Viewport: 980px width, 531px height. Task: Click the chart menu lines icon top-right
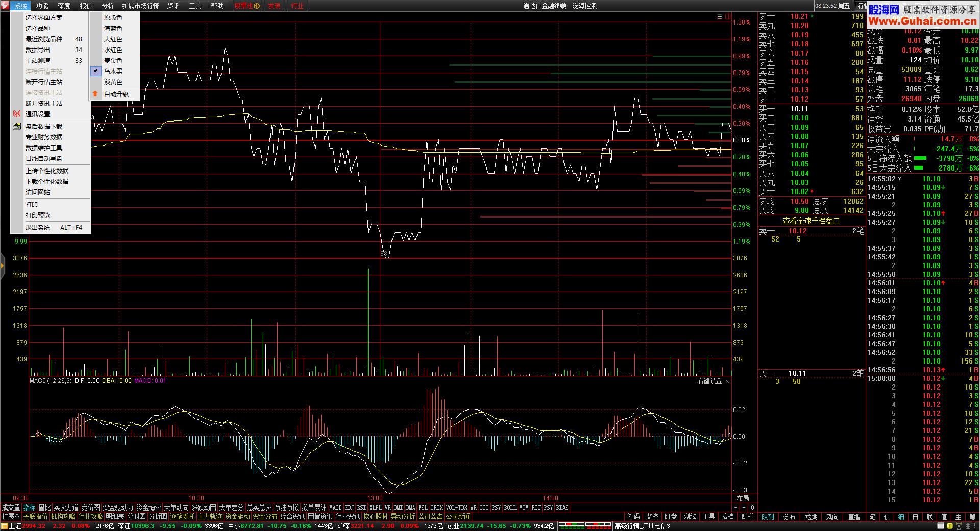(720, 17)
